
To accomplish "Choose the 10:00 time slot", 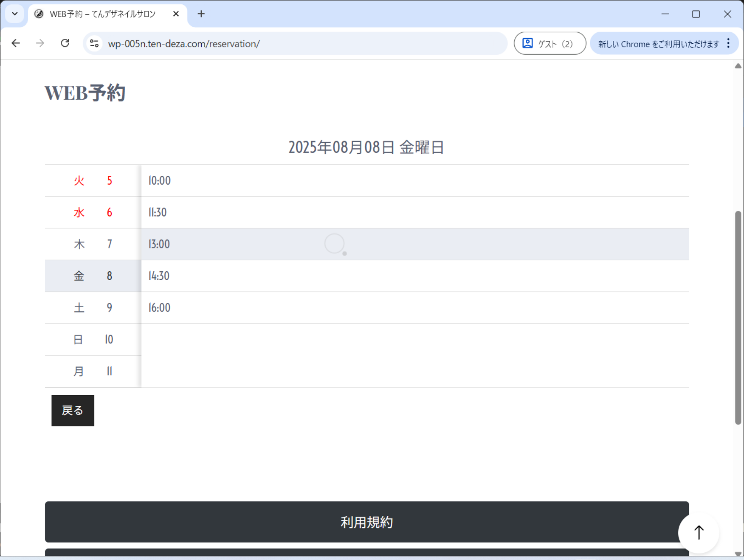I will click(415, 181).
